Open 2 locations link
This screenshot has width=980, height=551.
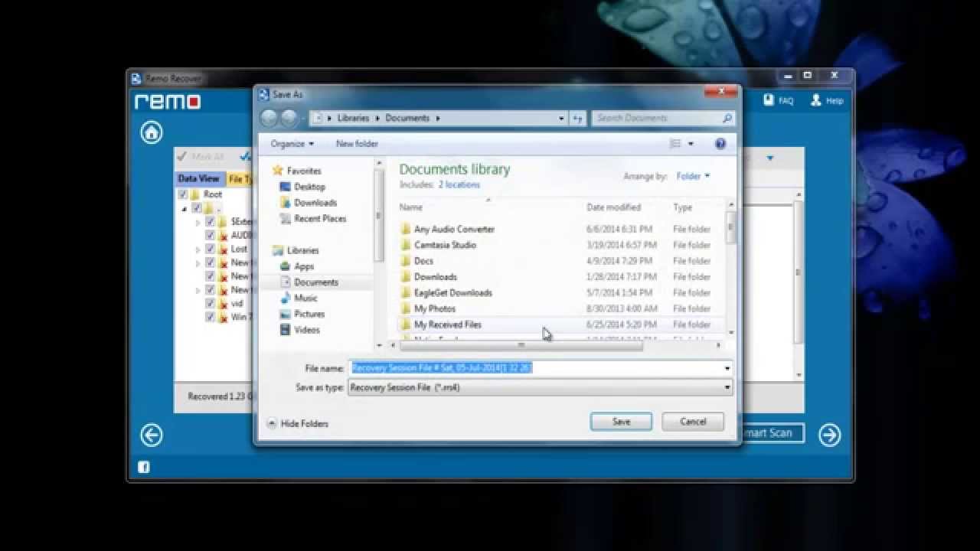tap(459, 184)
